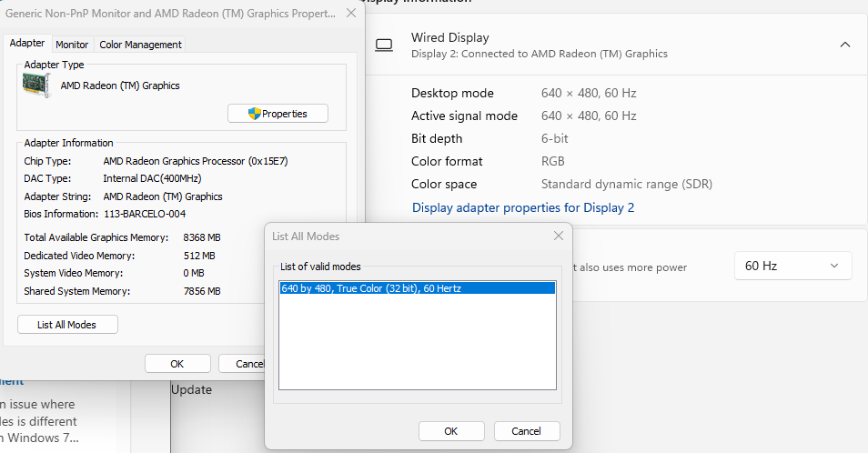Confirm with OK in List All Modes dialog
This screenshot has width=868, height=453.
point(451,431)
